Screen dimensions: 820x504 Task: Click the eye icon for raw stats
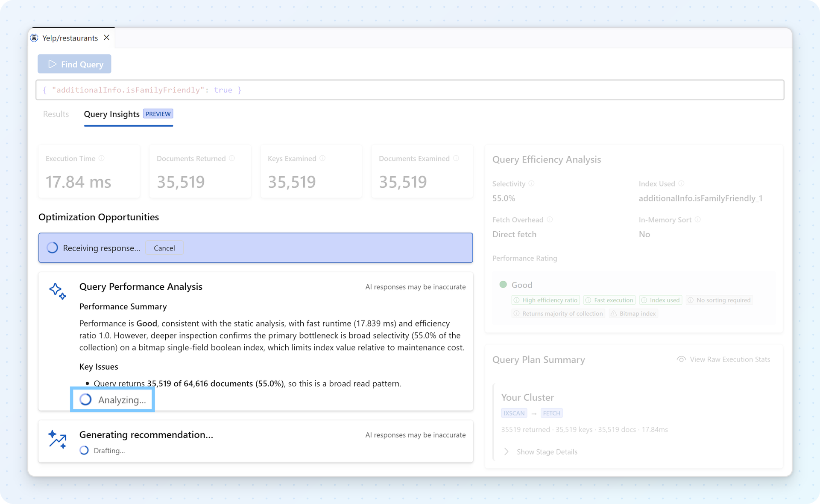[681, 359]
